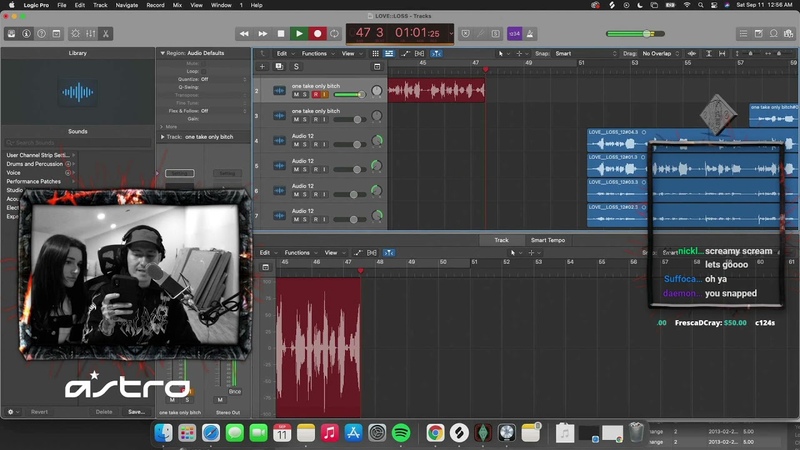Open the Mixer from control bar
The height and width of the screenshot is (450, 800).
click(91, 34)
